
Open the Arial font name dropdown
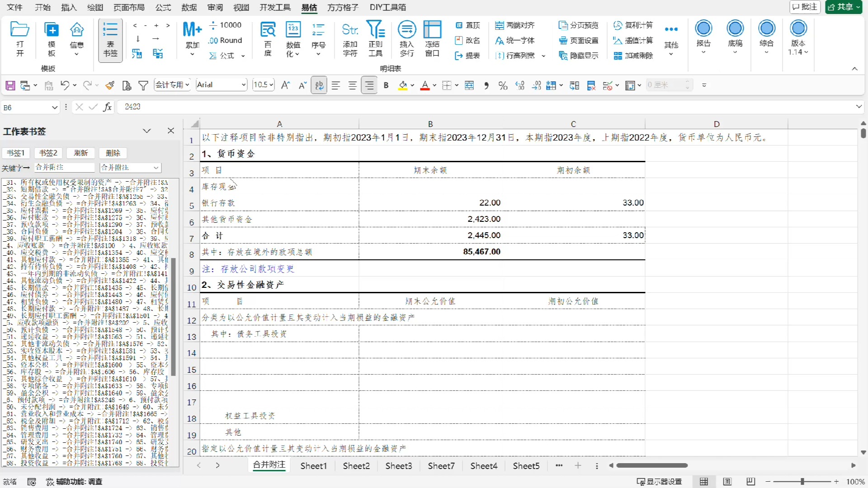point(244,85)
